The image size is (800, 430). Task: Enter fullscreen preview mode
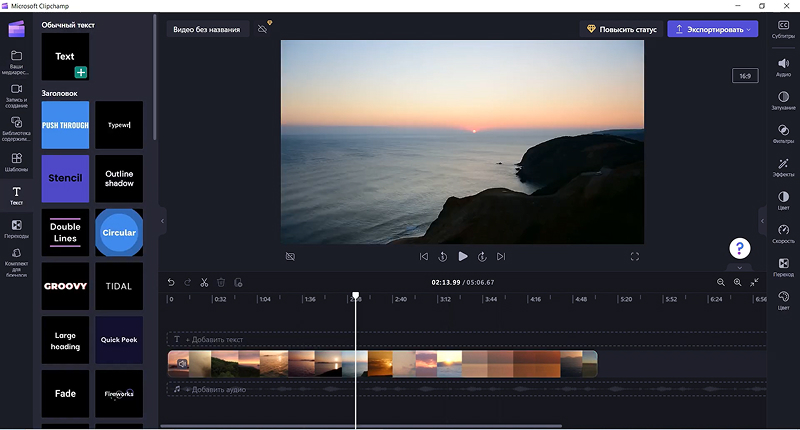635,257
